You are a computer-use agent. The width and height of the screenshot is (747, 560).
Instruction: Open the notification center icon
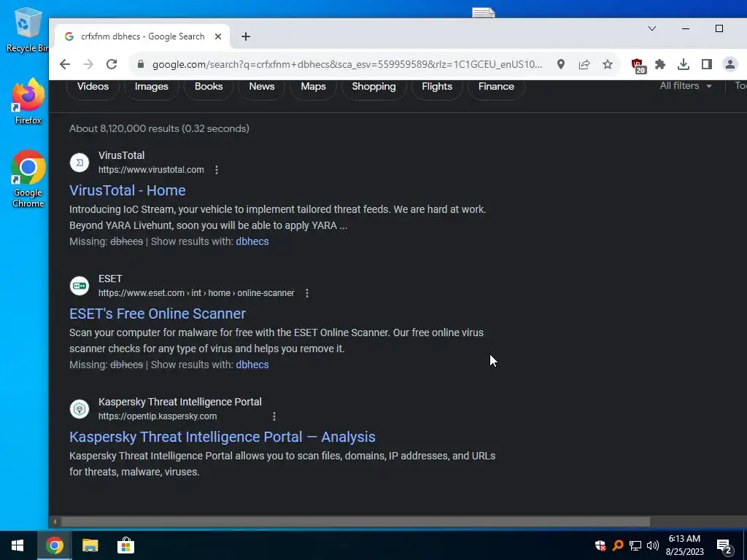724,547
